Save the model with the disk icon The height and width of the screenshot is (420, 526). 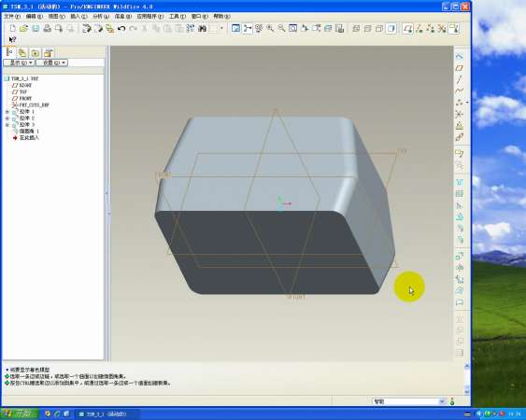click(x=36, y=29)
